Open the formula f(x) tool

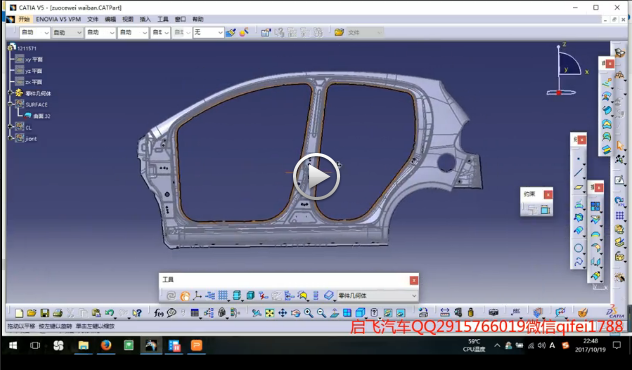tap(159, 313)
